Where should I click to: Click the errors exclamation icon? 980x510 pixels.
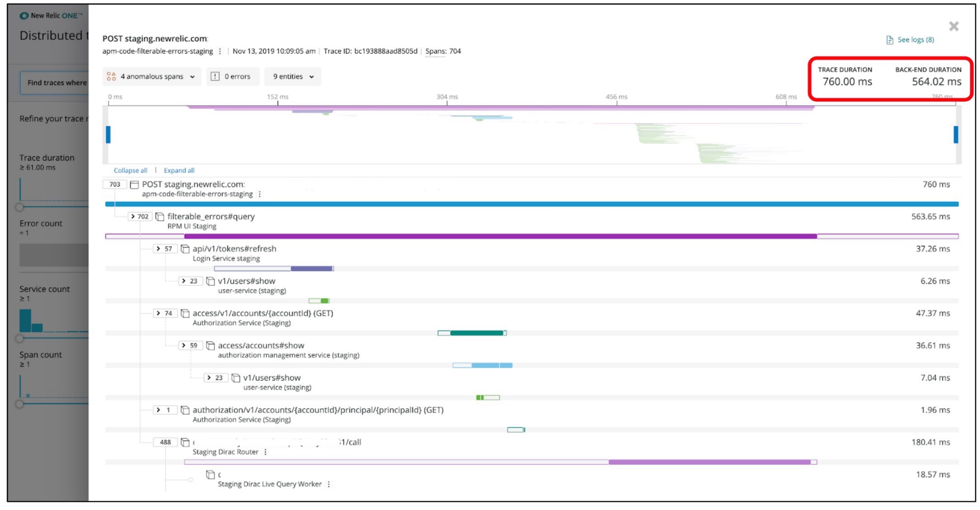coord(215,77)
